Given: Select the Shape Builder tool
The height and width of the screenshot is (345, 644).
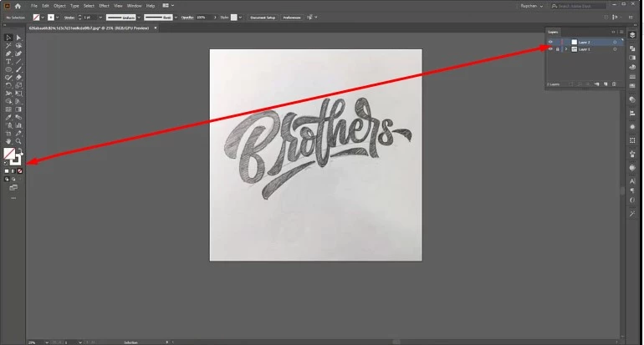Looking at the screenshot, I should point(8,101).
